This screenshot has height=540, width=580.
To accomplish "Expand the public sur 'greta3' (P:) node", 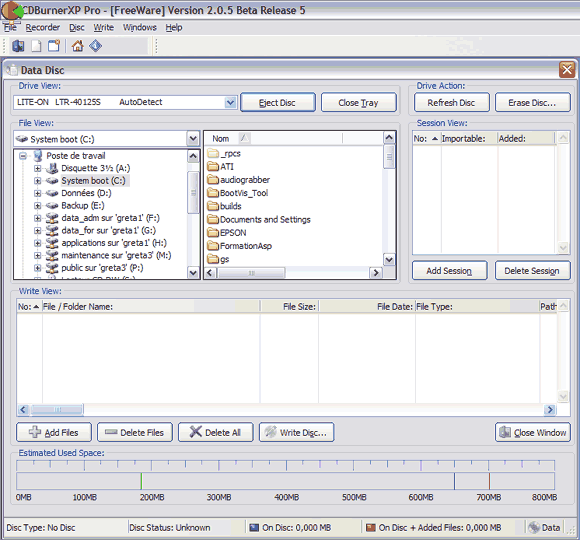I will tap(37, 268).
